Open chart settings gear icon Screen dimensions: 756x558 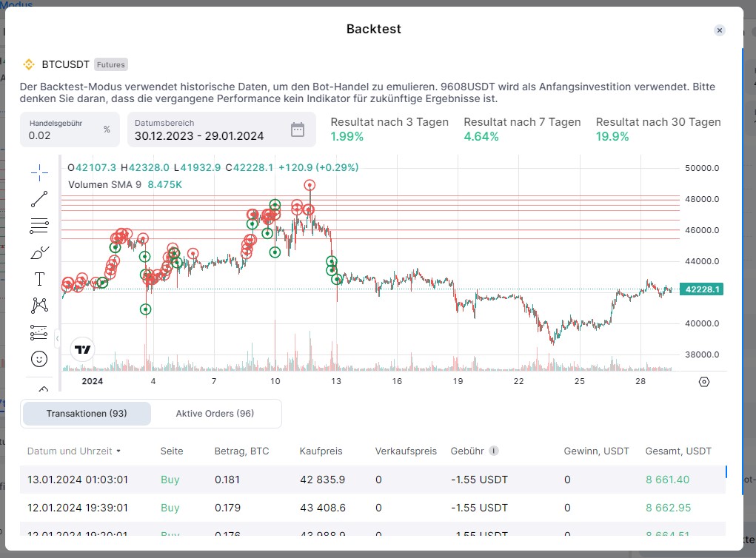[703, 382]
